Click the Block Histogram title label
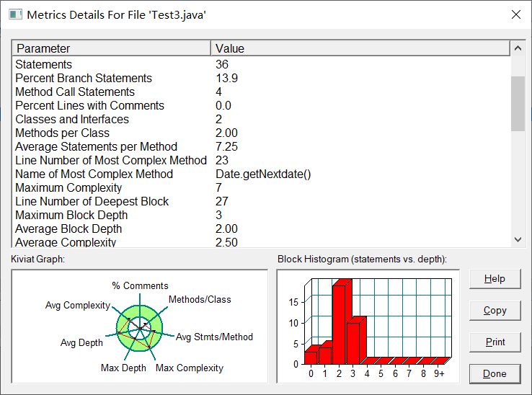Viewport: 532px width, 395px height. (x=362, y=259)
